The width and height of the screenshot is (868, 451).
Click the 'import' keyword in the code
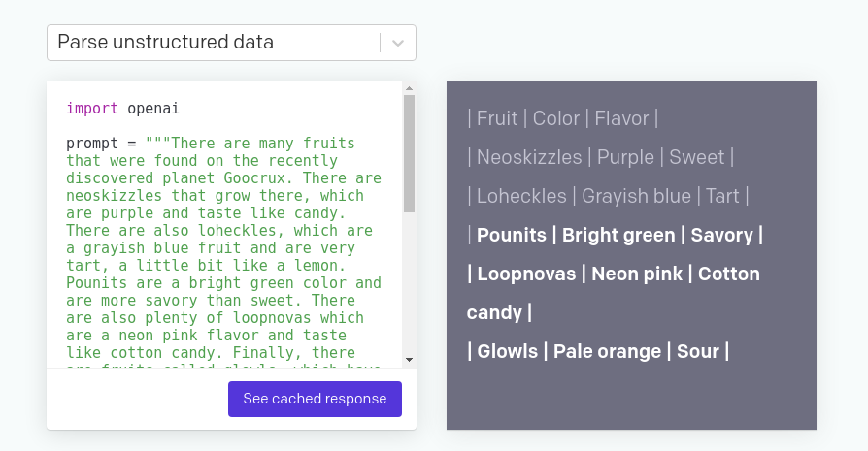pyautogui.click(x=92, y=109)
